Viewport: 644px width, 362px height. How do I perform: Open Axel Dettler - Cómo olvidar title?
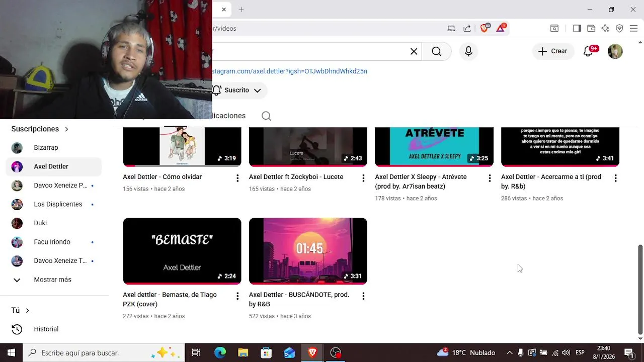[x=162, y=177]
